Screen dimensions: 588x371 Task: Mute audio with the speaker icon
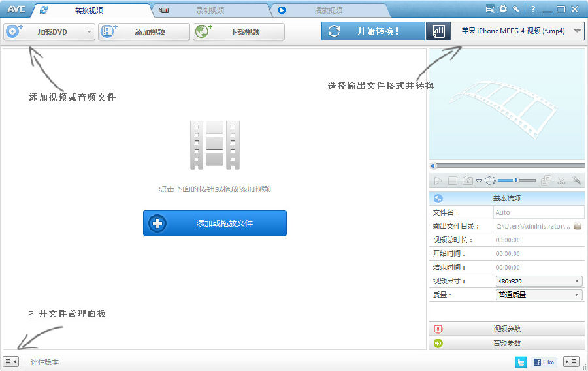pos(490,181)
